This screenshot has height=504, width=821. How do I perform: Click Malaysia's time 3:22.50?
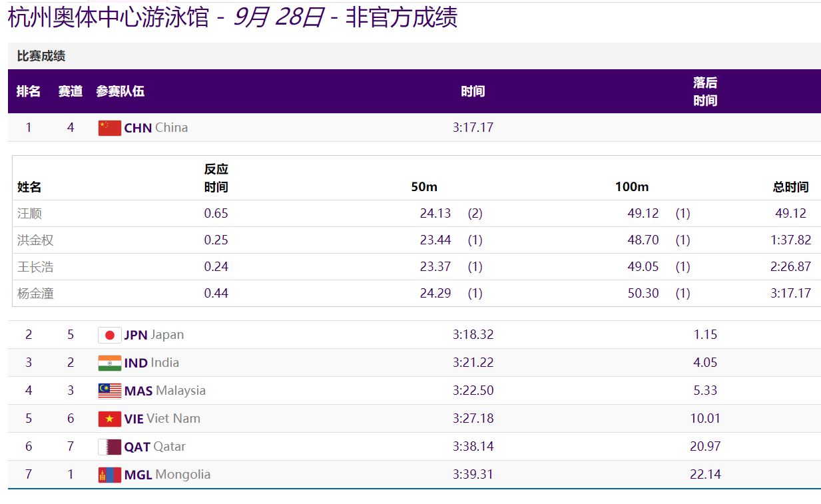click(x=473, y=391)
